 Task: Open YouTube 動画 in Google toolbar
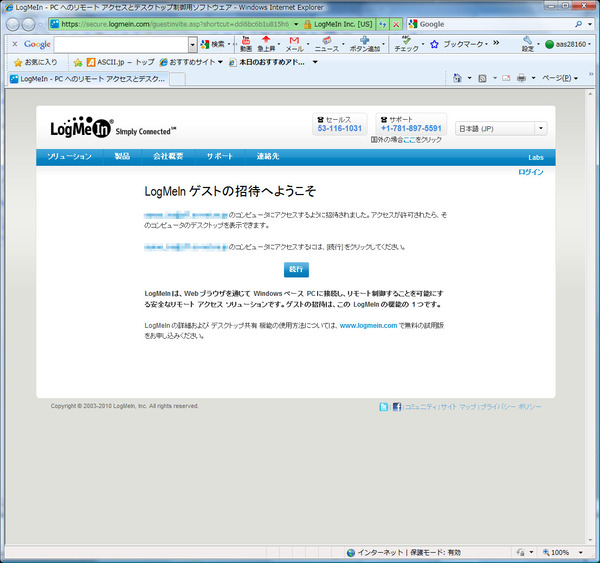coord(245,43)
